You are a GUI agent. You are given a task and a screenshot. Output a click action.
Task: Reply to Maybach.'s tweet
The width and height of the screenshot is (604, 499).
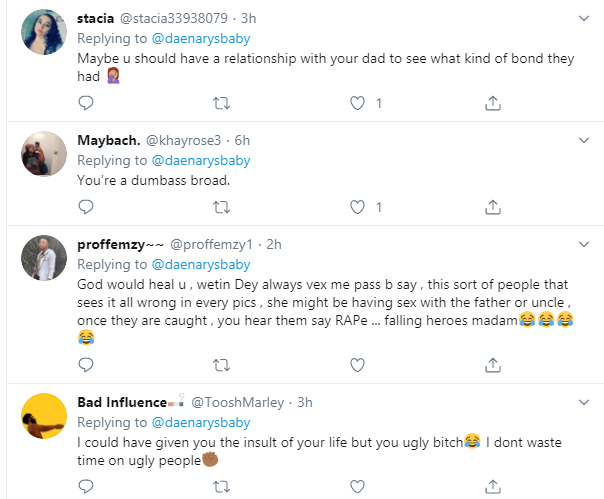click(86, 207)
